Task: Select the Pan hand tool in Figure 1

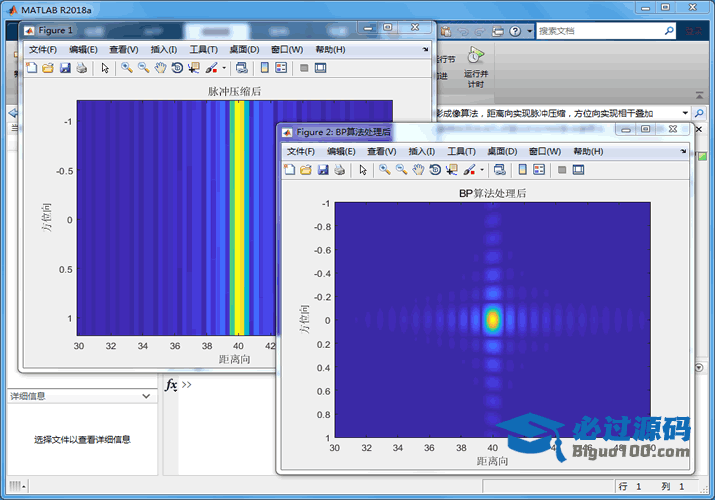Action: point(160,68)
